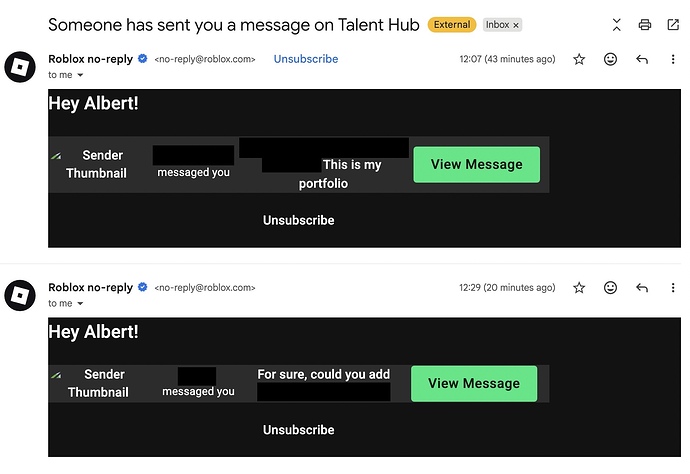Click View Message in second email
The width and height of the screenshot is (690, 474).
pyautogui.click(x=474, y=383)
